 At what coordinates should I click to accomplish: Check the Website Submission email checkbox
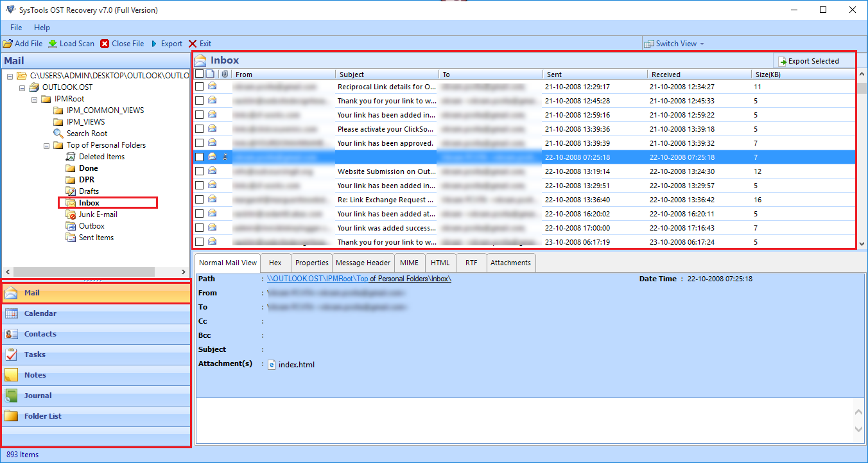(x=200, y=171)
